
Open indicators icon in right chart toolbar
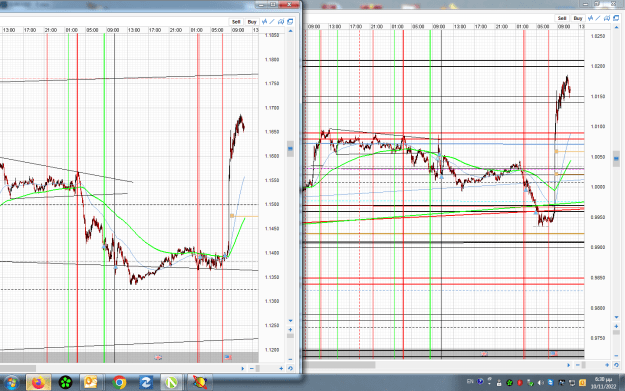[x=590, y=18]
